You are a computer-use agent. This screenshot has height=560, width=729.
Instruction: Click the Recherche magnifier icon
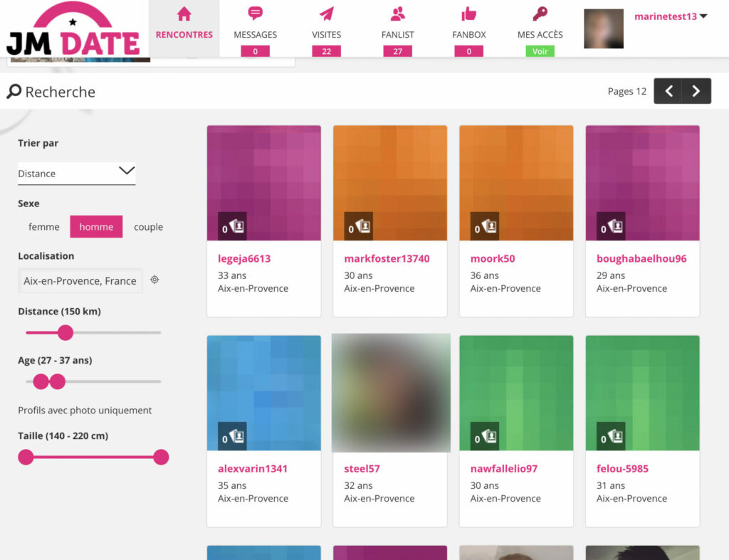(x=14, y=91)
